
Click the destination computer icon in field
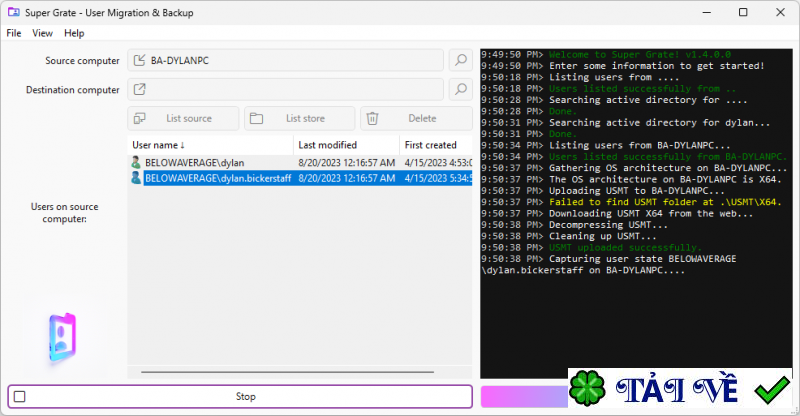pyautogui.click(x=139, y=89)
